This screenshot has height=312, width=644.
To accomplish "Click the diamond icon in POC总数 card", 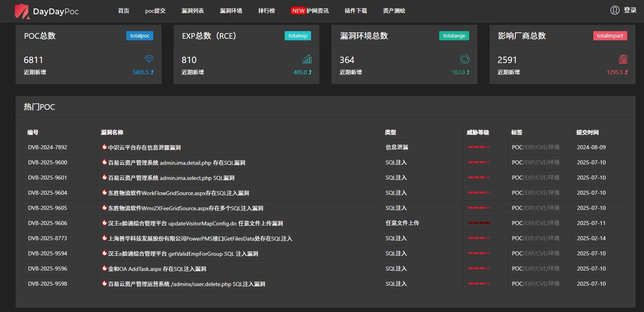I will (x=149, y=59).
